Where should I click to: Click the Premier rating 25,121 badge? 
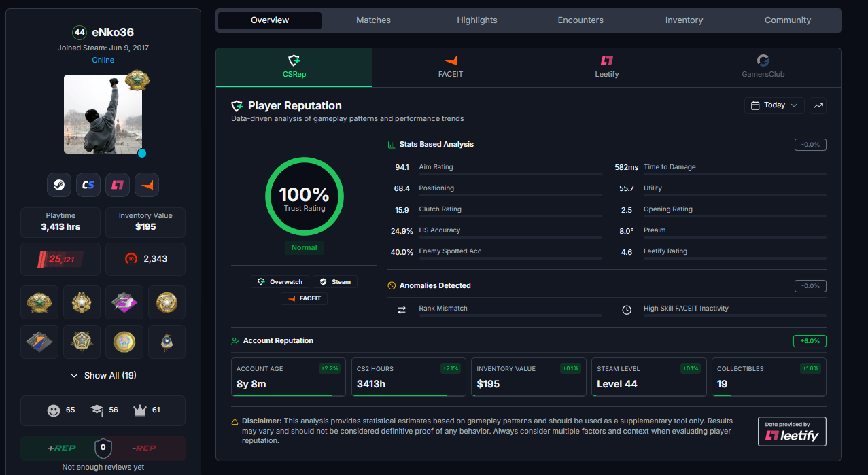coord(60,259)
